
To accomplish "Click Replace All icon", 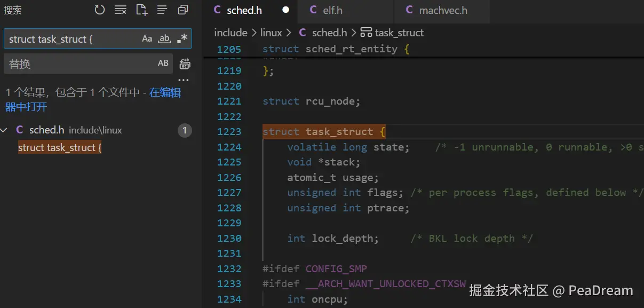I will click(x=185, y=64).
